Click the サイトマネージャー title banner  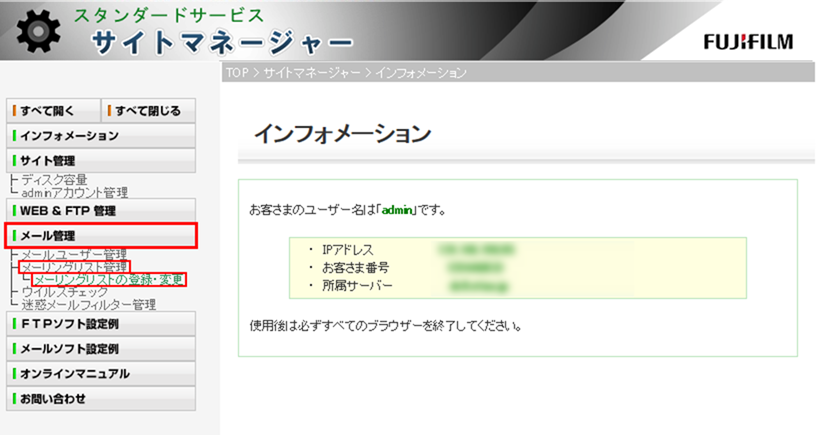tap(220, 43)
